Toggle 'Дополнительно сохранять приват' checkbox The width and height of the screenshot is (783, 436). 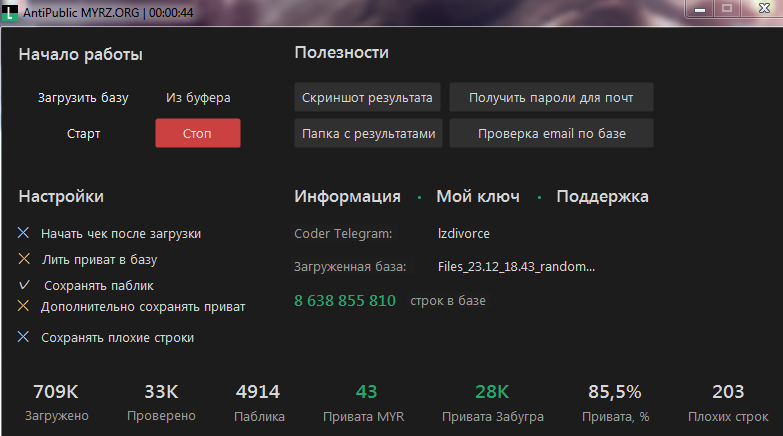click(x=23, y=307)
